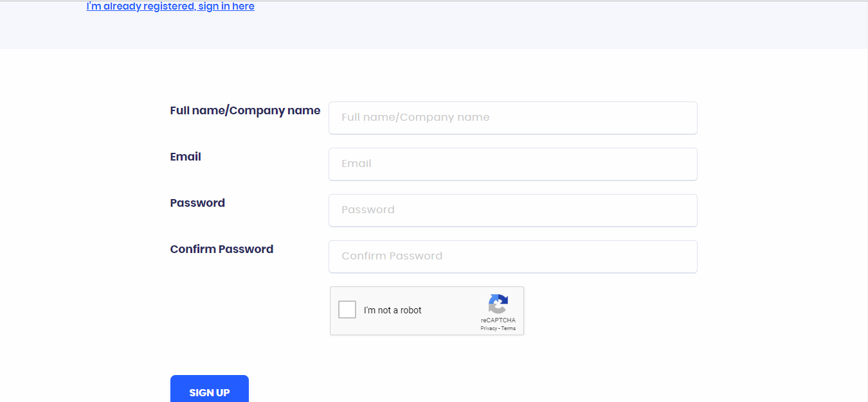
Task: Open the sign in link for registered users
Action: pyautogui.click(x=170, y=6)
